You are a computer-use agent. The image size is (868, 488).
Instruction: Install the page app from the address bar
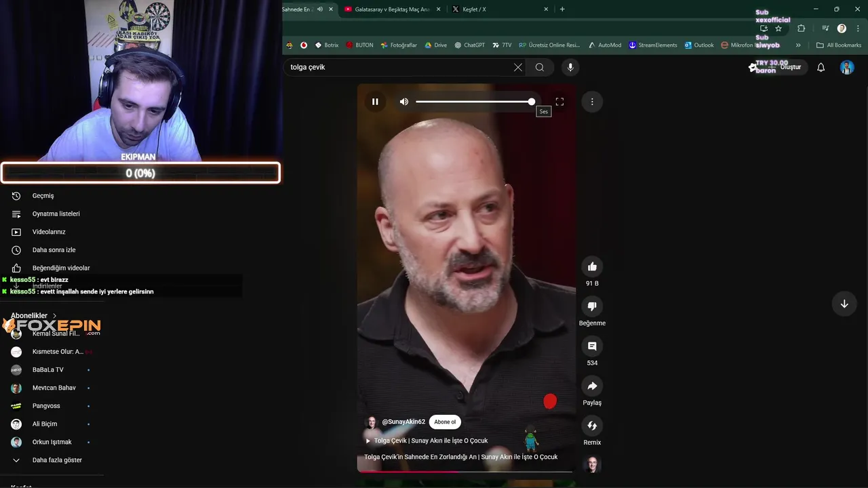764,28
